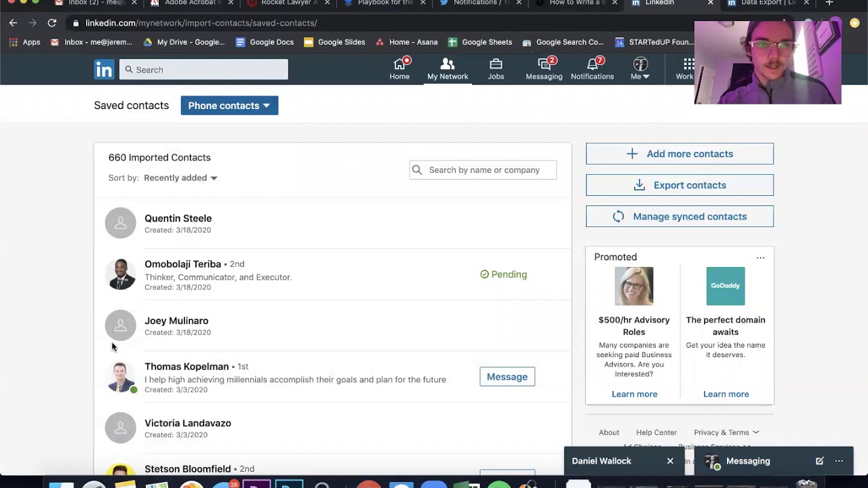Open the Home - Asana bookmark
The image size is (868, 488).
[x=406, y=42]
